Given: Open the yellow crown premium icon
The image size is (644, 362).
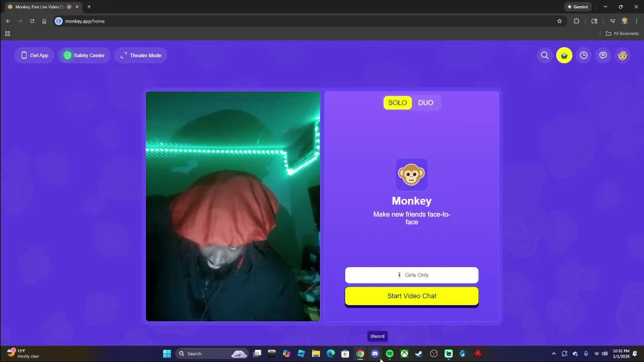Looking at the screenshot, I should click(564, 55).
